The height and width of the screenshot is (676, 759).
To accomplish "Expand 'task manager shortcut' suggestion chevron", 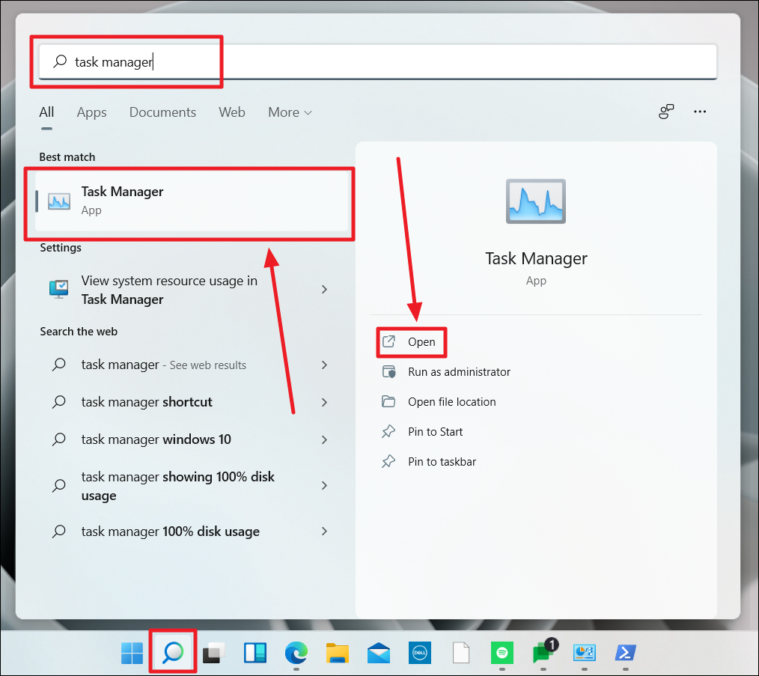I will coord(324,402).
